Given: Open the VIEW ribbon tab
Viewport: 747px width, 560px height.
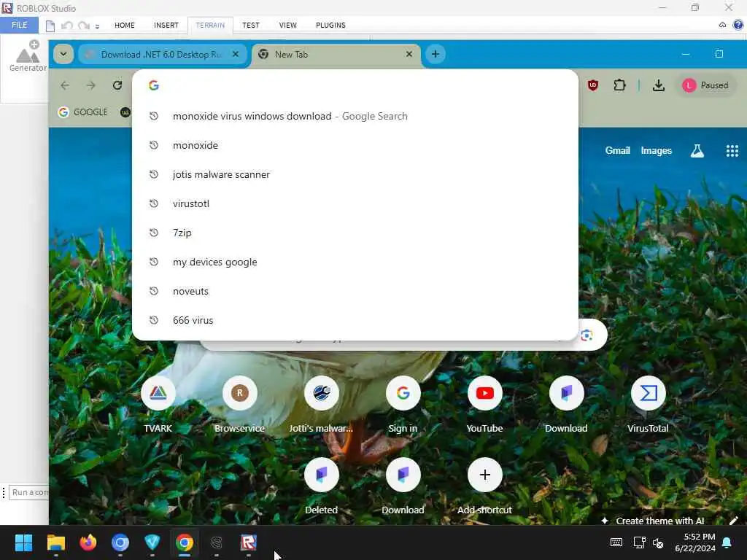Looking at the screenshot, I should (287, 26).
